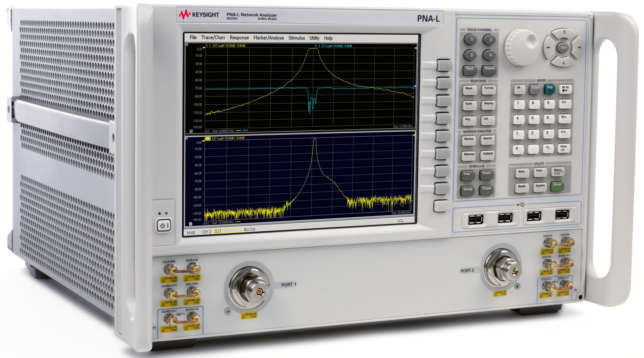The width and height of the screenshot is (644, 358).
Task: Push the down arrow navigation key
Action: coord(563,62)
